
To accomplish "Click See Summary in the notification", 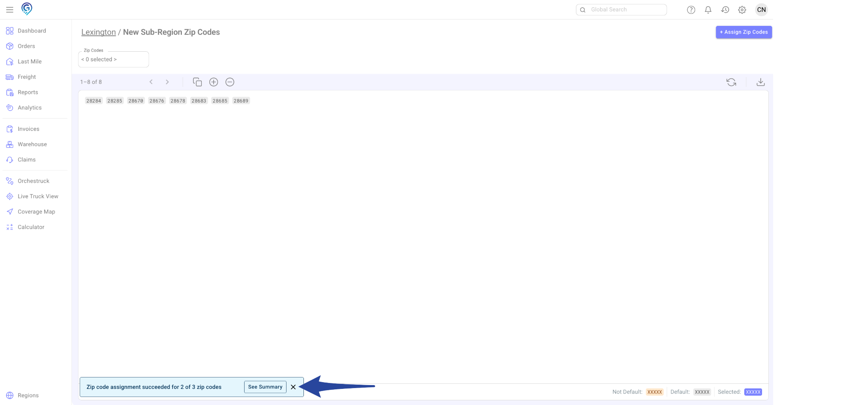I will [265, 387].
